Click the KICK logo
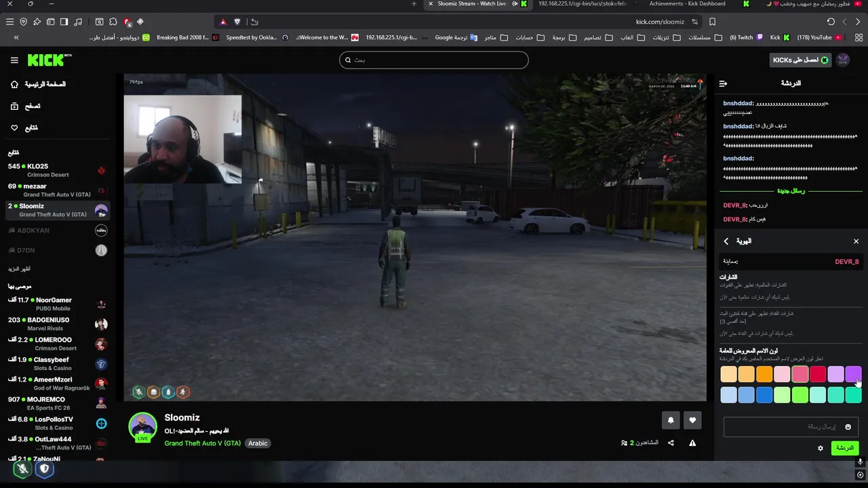This screenshot has height=488, width=868. tap(49, 60)
